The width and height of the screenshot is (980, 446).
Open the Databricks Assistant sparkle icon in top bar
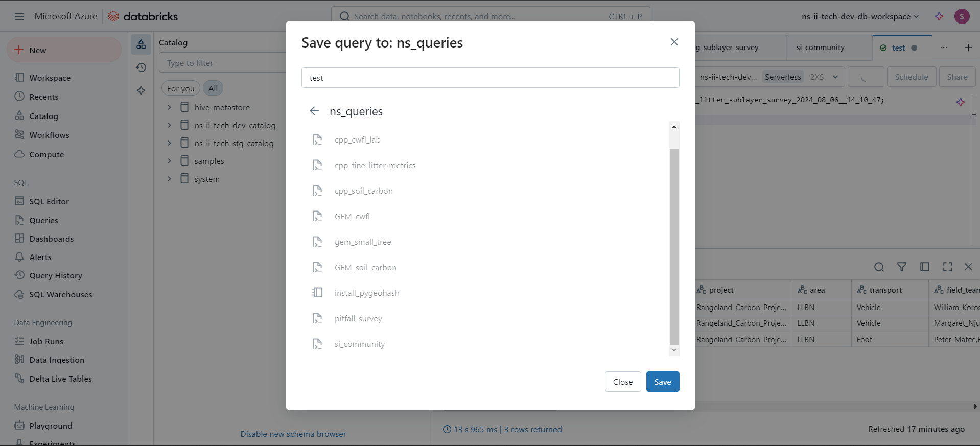pyautogui.click(x=939, y=16)
